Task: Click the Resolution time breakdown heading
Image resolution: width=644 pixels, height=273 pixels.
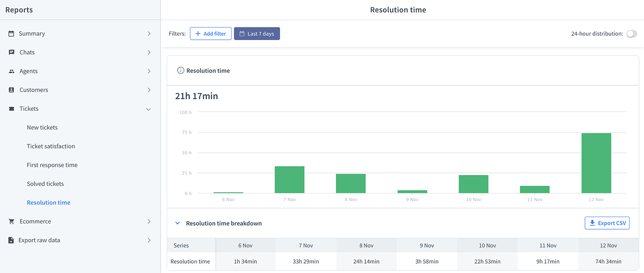Action: [x=224, y=223]
